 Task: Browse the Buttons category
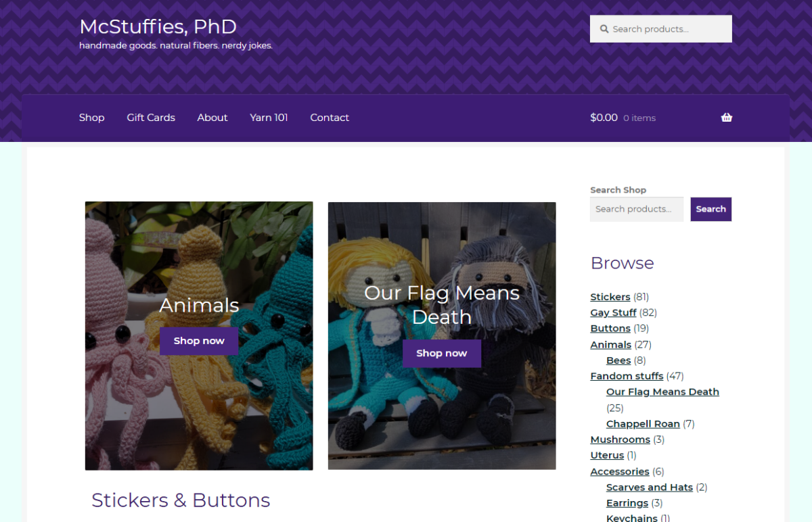pyautogui.click(x=610, y=329)
